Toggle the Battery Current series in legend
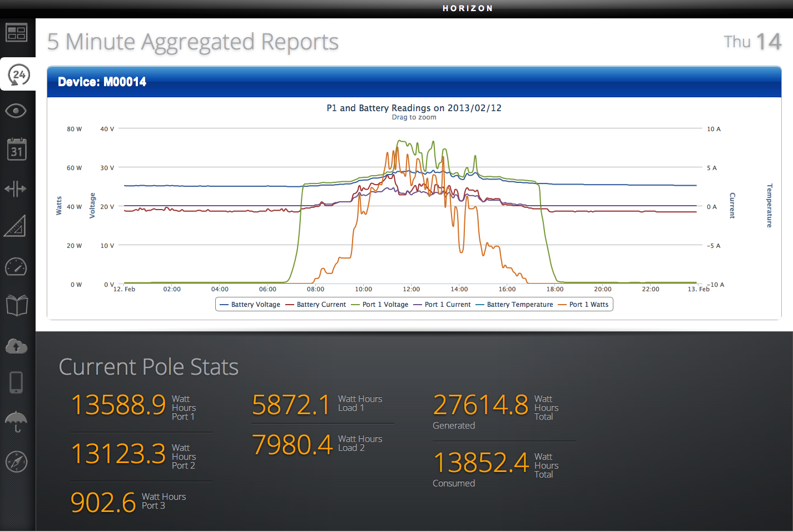Image resolution: width=793 pixels, height=532 pixels. coord(316,305)
